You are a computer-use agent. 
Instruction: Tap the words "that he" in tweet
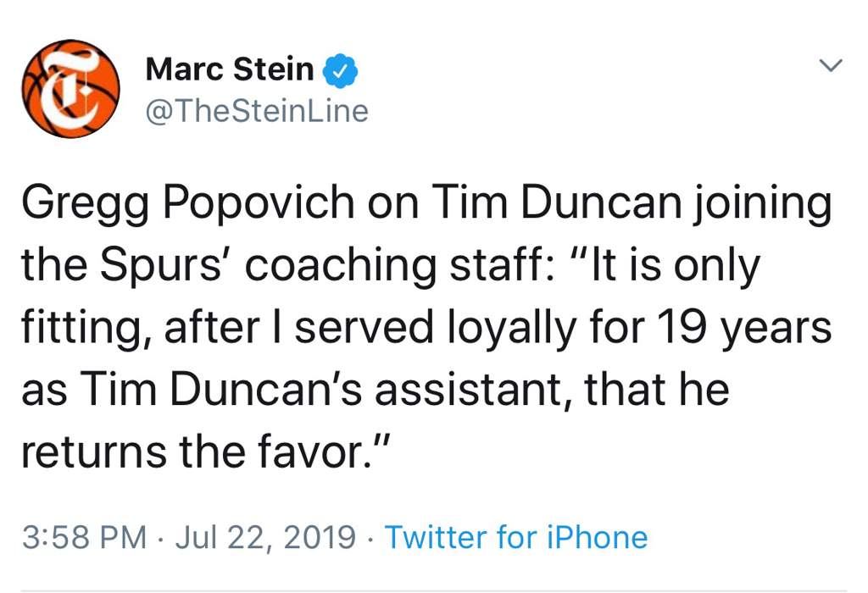click(x=657, y=389)
